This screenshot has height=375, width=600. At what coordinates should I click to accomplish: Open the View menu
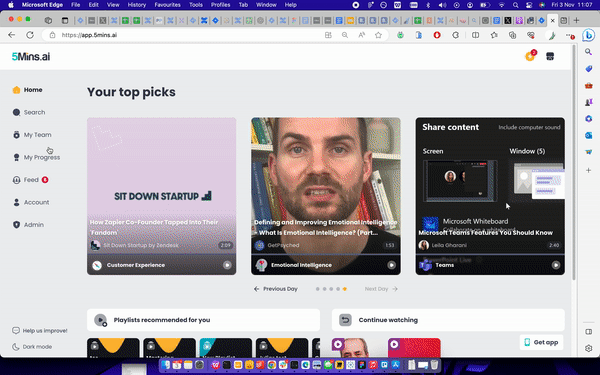tap(113, 5)
